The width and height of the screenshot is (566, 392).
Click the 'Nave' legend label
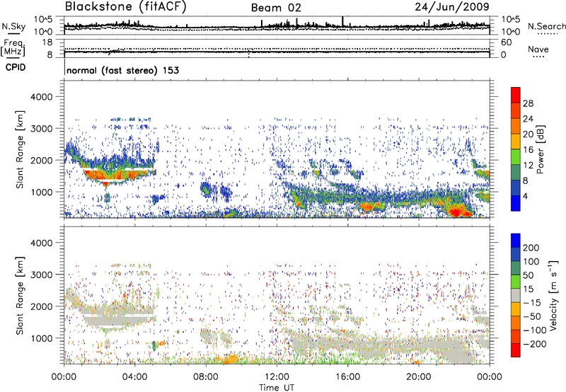coord(538,49)
